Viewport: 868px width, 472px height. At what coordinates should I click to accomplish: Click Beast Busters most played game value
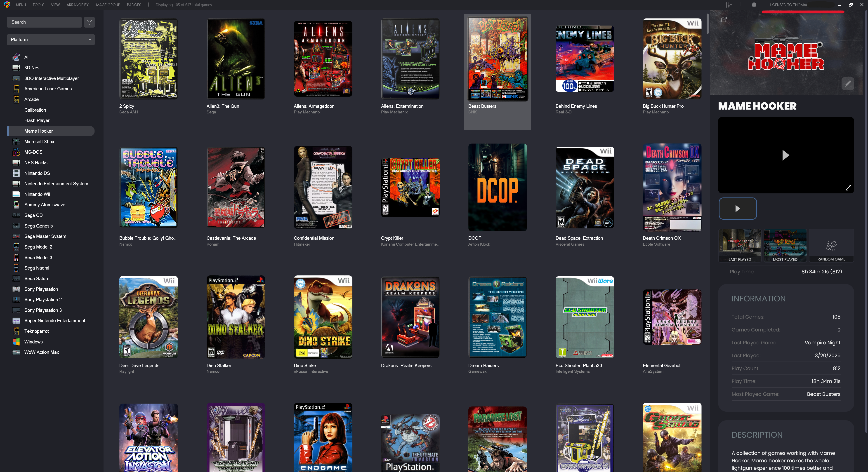(x=823, y=394)
